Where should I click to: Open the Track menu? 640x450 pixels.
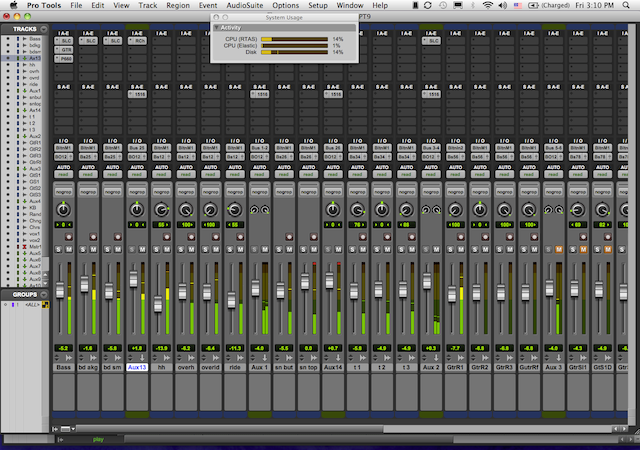pyautogui.click(x=147, y=5)
